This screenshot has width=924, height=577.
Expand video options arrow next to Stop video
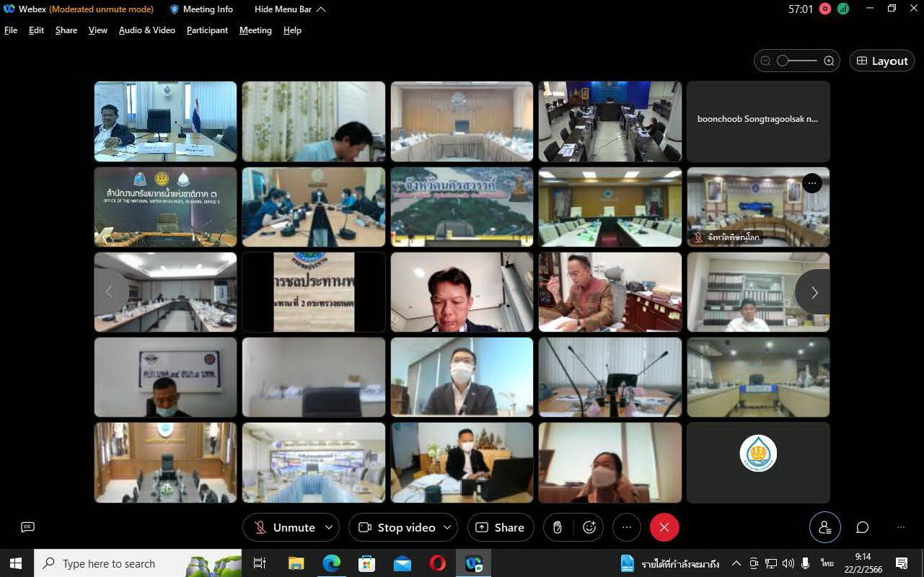(x=447, y=527)
